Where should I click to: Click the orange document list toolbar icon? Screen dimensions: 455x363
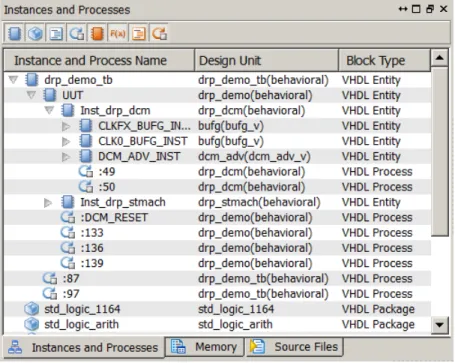click(x=139, y=33)
